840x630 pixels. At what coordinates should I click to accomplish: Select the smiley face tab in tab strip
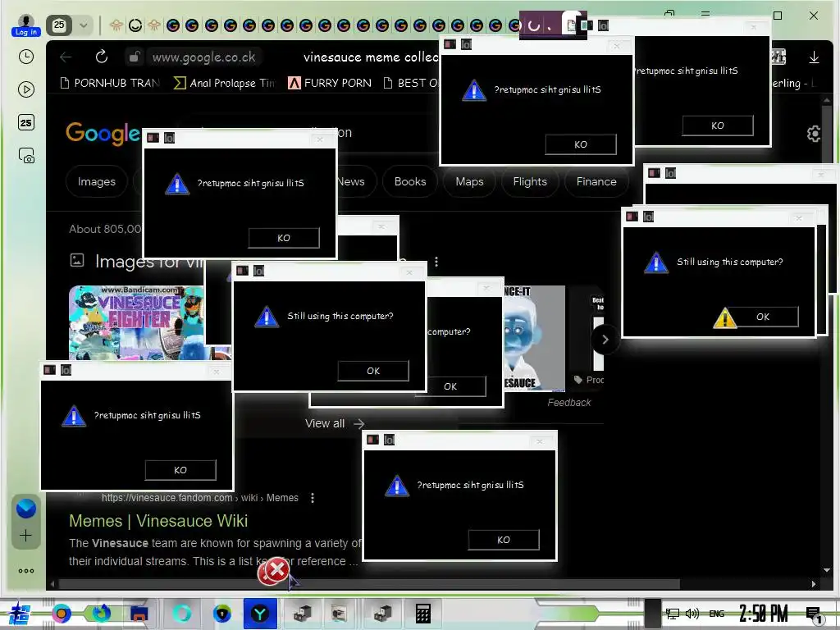coord(135,25)
